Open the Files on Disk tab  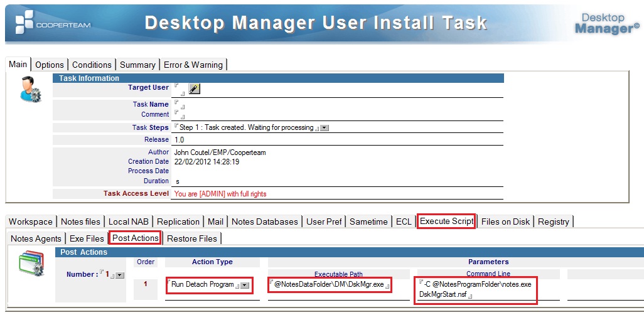tap(505, 222)
